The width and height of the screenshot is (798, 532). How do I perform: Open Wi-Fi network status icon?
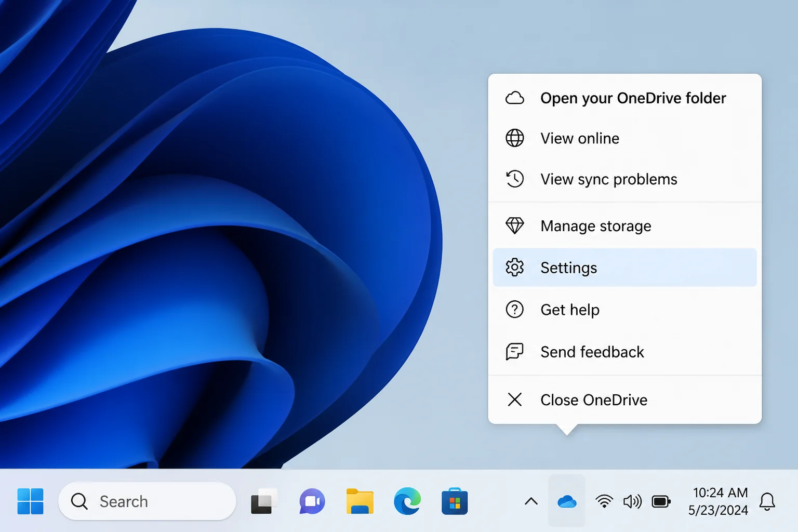[x=604, y=501]
